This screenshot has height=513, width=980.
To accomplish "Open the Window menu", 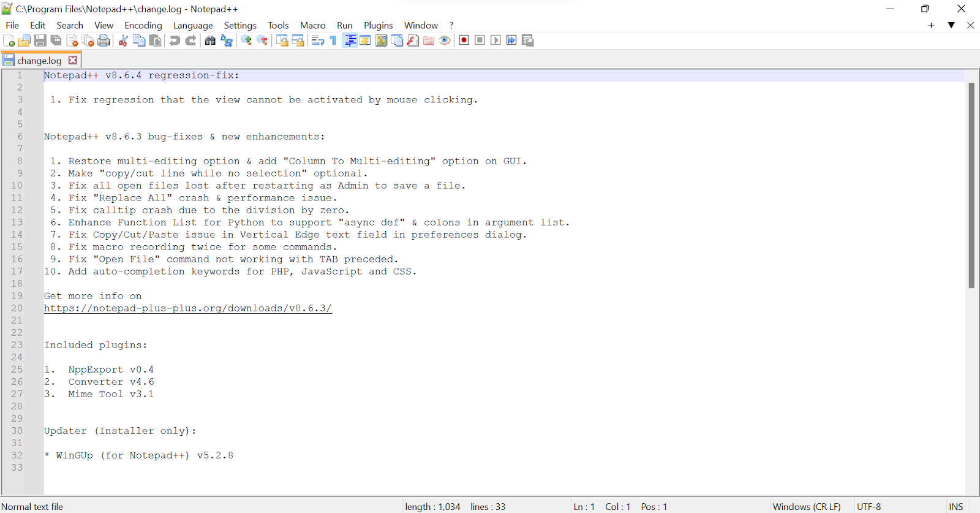I will tap(421, 25).
